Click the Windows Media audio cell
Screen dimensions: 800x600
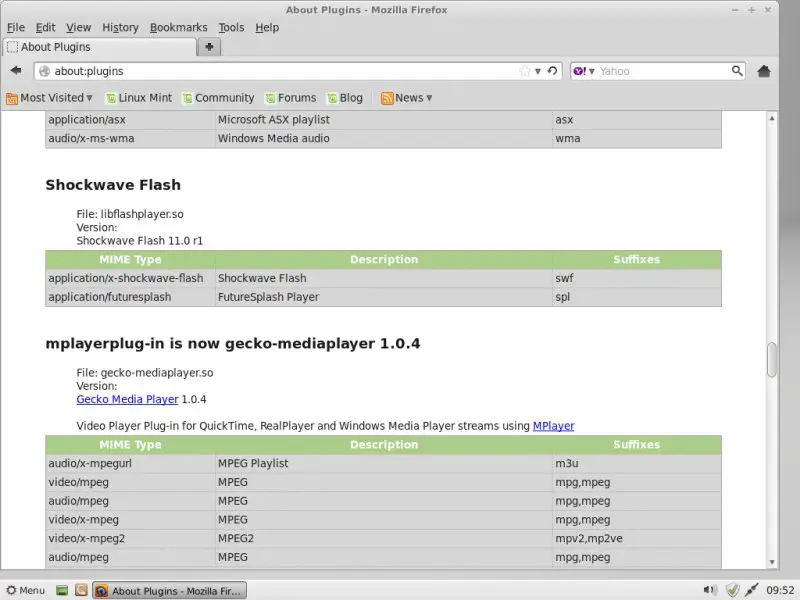(x=384, y=138)
